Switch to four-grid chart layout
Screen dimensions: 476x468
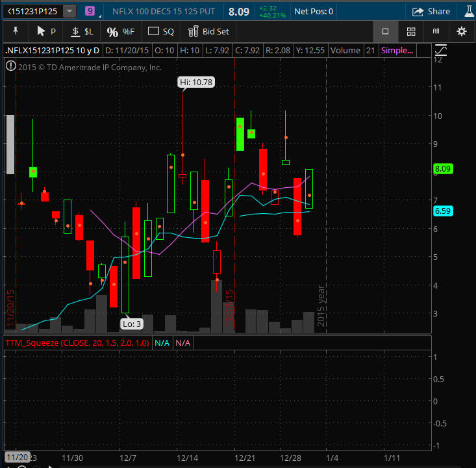pos(411,31)
